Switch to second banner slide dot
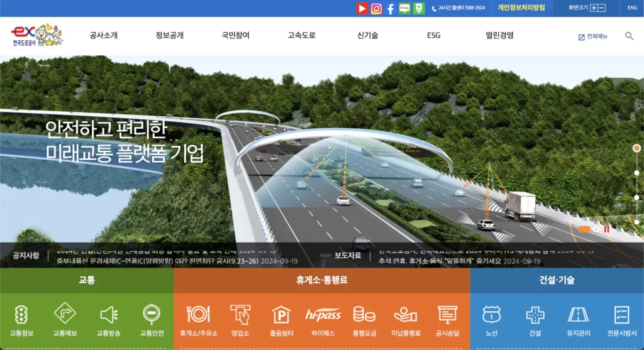The height and width of the screenshot is (350, 644). click(x=596, y=229)
